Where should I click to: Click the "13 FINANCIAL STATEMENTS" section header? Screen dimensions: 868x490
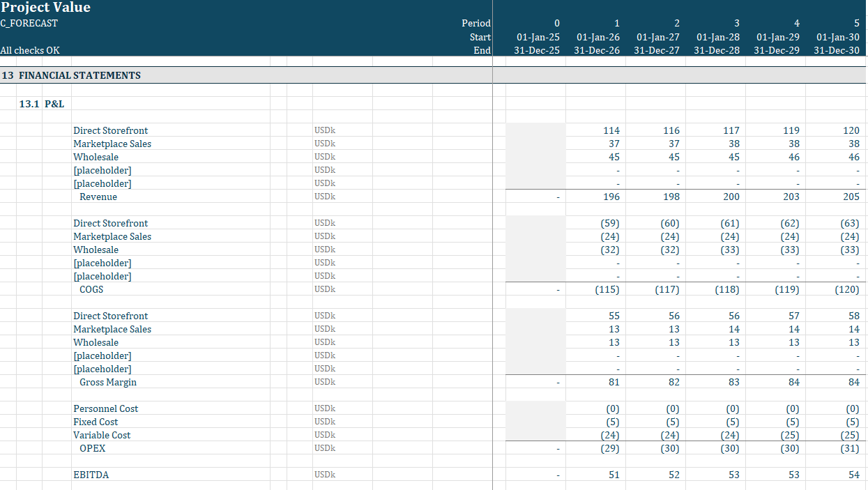tap(80, 75)
